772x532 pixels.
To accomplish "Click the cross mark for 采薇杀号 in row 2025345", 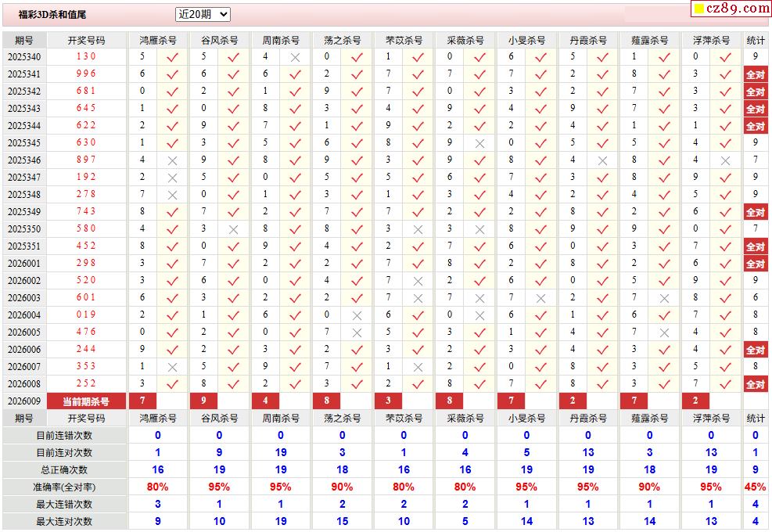I will point(479,143).
